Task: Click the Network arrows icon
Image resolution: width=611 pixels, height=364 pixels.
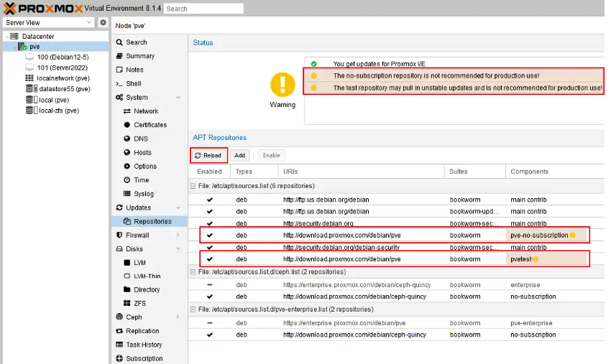Action: click(x=127, y=111)
